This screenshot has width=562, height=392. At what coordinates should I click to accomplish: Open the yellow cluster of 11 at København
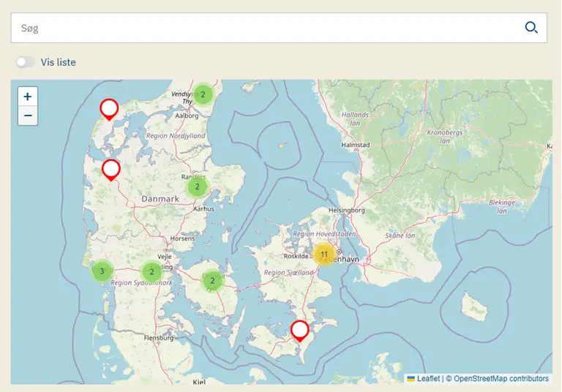(x=324, y=255)
